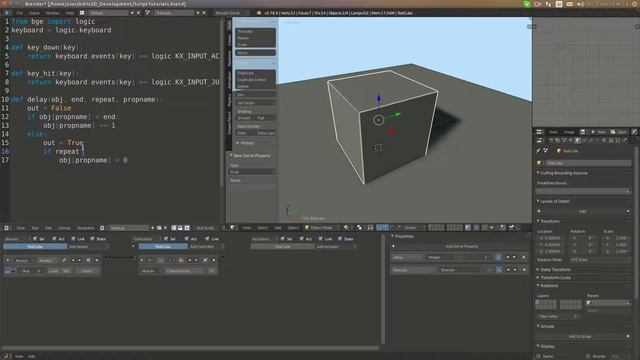Toggle syntax highlighting in text editor header
Screen dimensions: 640x360
pos(187,228)
